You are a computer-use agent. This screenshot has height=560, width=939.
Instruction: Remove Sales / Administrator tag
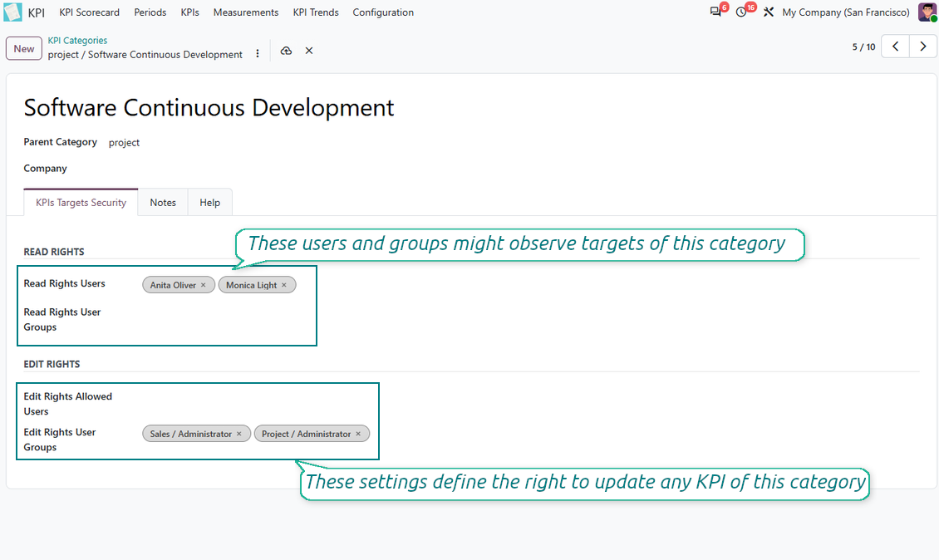(x=239, y=434)
